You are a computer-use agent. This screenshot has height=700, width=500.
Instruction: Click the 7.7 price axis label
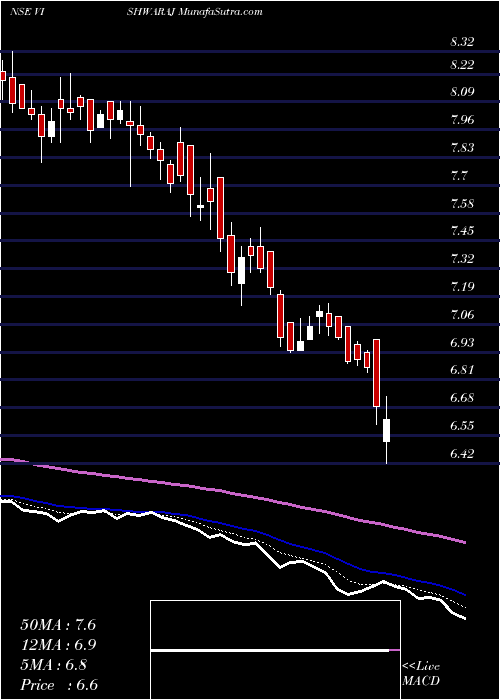(459, 175)
